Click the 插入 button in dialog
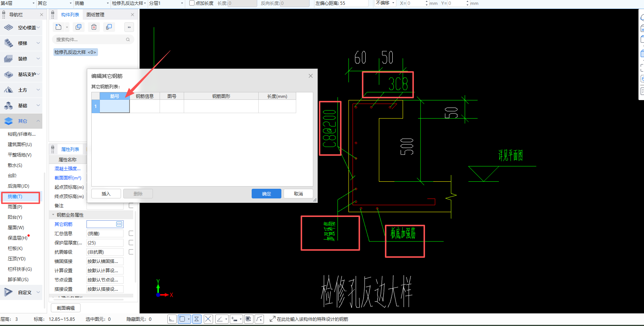Viewport: 644px width, 326px height. point(106,194)
